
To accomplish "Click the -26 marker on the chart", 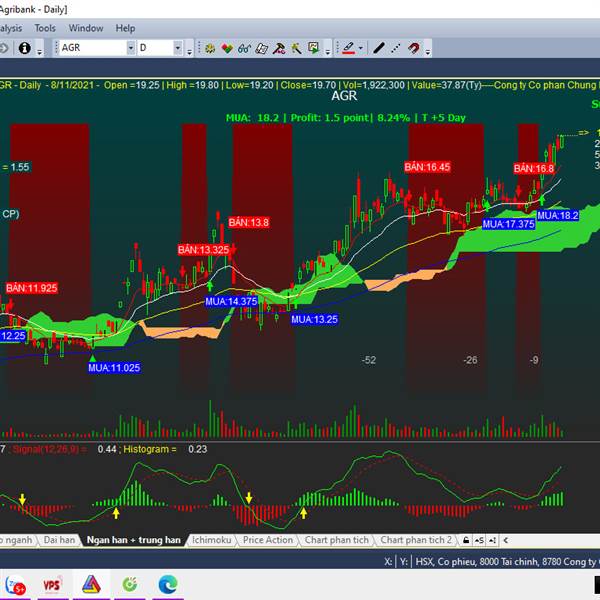I will 470,360.
